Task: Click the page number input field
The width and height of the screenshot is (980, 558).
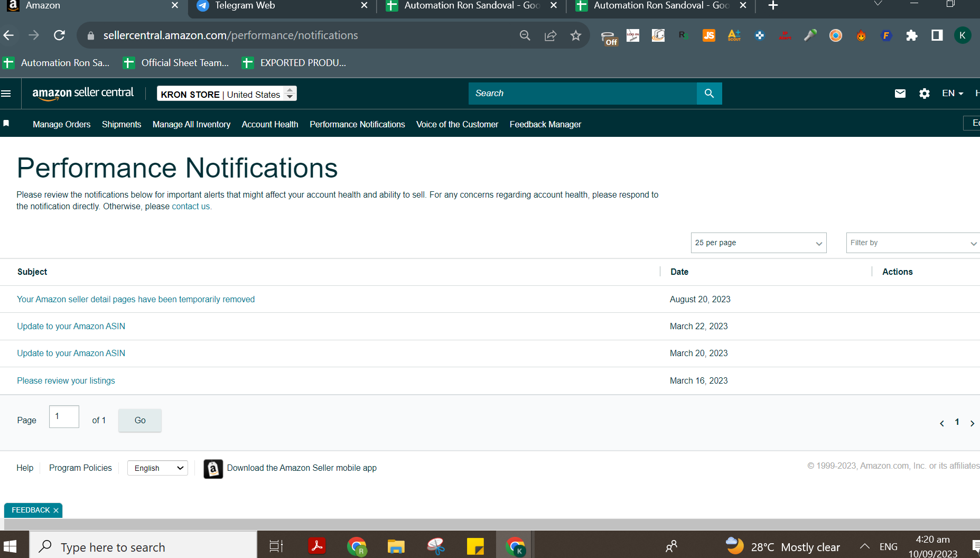Action: click(x=64, y=417)
